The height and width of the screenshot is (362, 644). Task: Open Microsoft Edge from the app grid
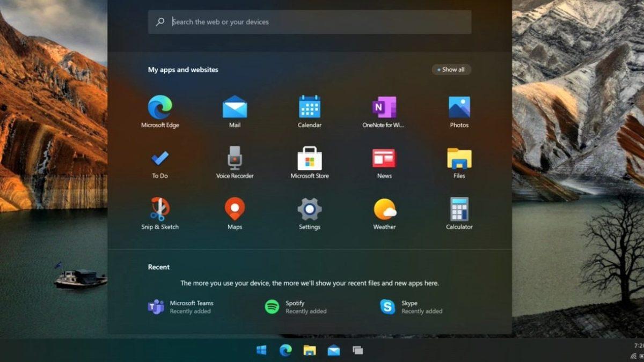pyautogui.click(x=159, y=107)
